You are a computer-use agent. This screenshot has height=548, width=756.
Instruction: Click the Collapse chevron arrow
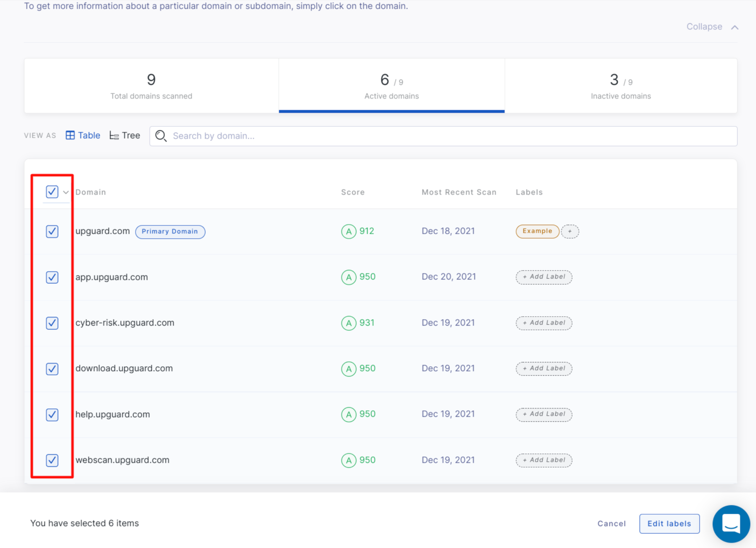click(x=735, y=27)
